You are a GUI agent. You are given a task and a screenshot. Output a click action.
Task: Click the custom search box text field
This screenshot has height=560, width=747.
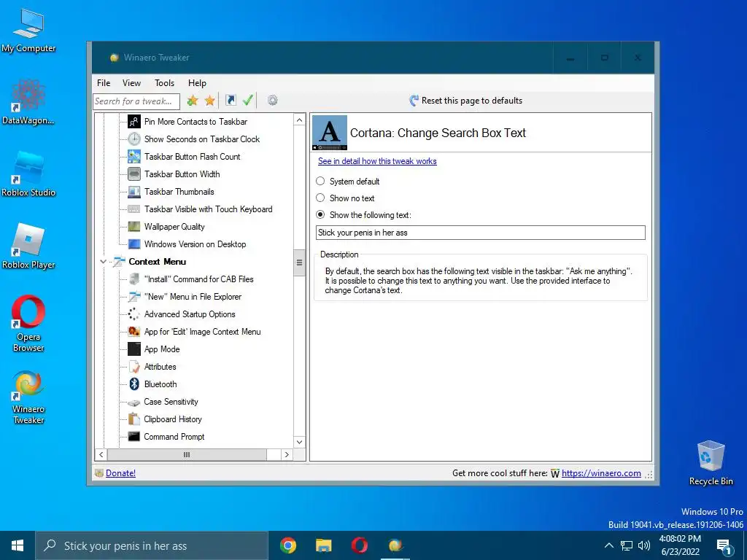tap(480, 233)
